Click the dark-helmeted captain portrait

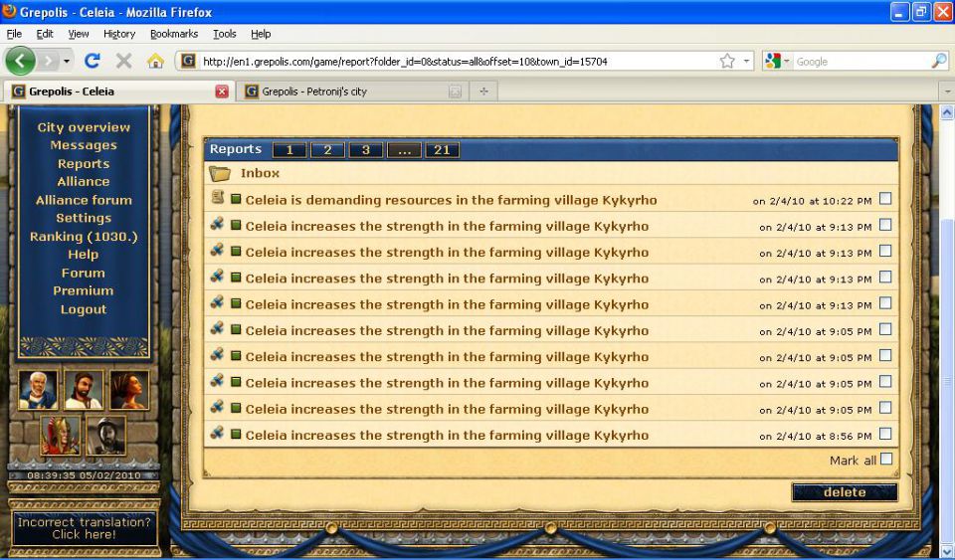coord(106,436)
